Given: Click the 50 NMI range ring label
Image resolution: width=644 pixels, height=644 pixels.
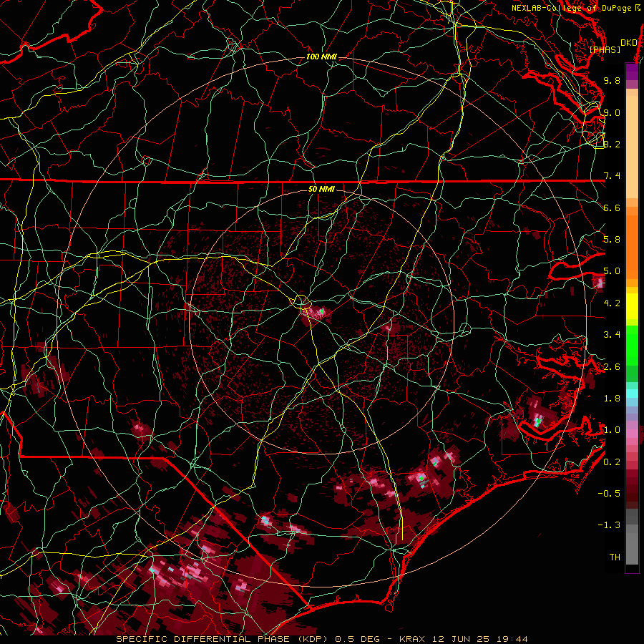Looking at the screenshot, I should coord(321,189).
